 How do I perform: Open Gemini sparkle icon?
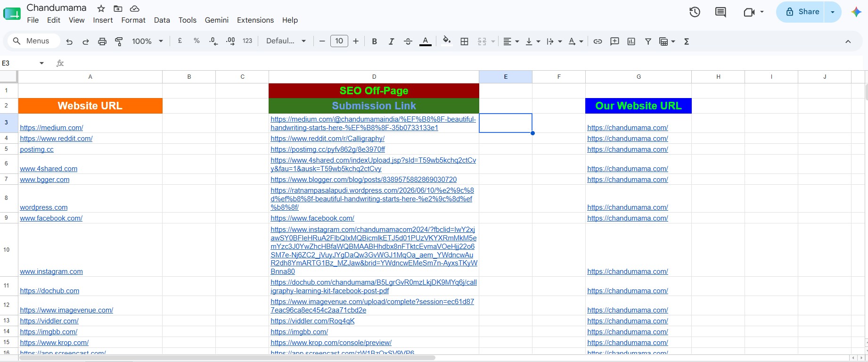[856, 12]
